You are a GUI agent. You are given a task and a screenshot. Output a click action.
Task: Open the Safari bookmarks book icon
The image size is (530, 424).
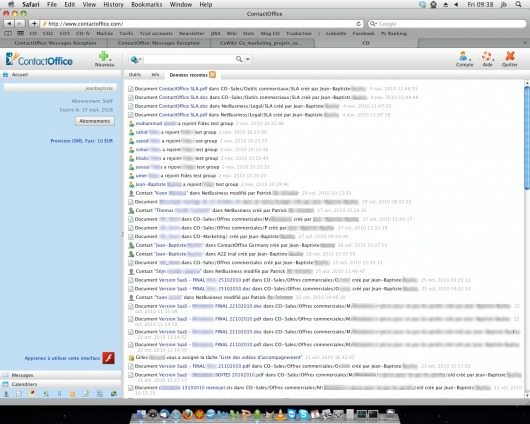point(8,33)
